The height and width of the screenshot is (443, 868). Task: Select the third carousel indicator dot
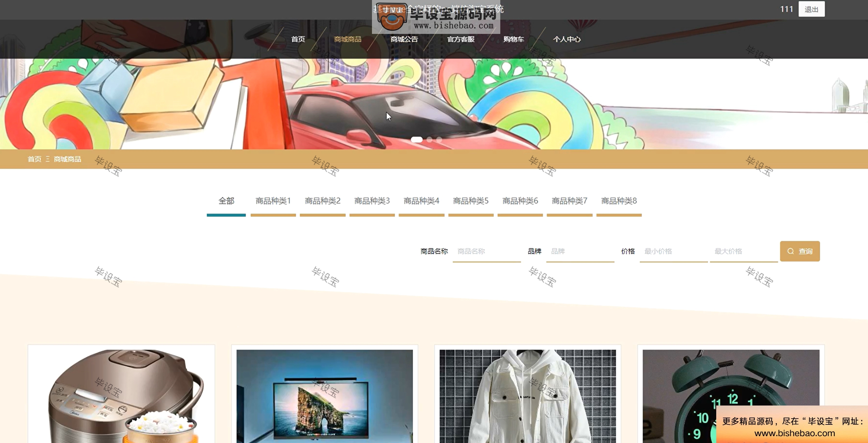(439, 139)
